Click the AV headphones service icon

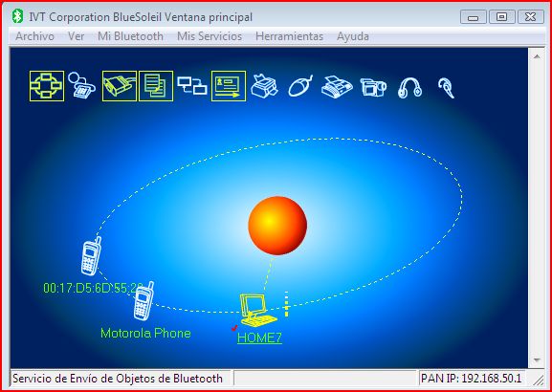point(409,87)
